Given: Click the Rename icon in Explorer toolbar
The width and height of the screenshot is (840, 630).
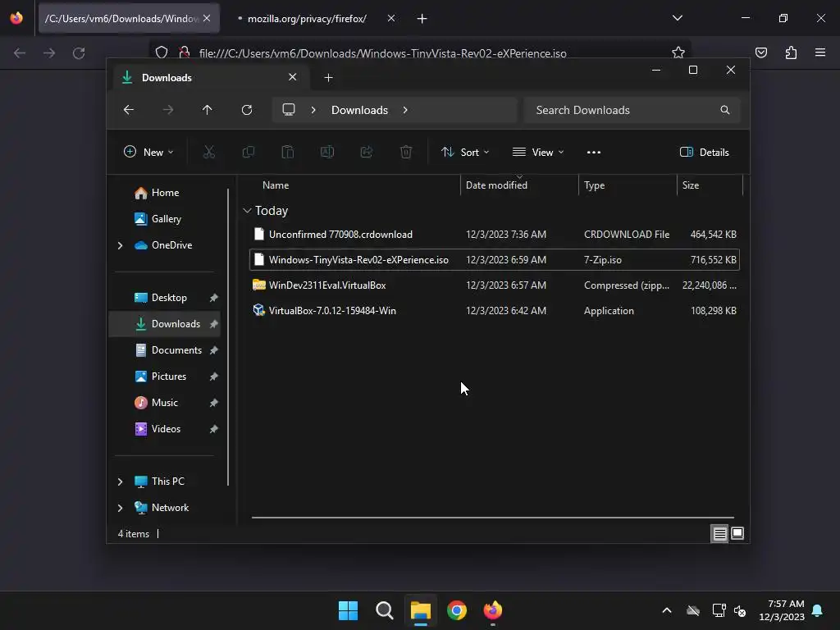Looking at the screenshot, I should (327, 152).
